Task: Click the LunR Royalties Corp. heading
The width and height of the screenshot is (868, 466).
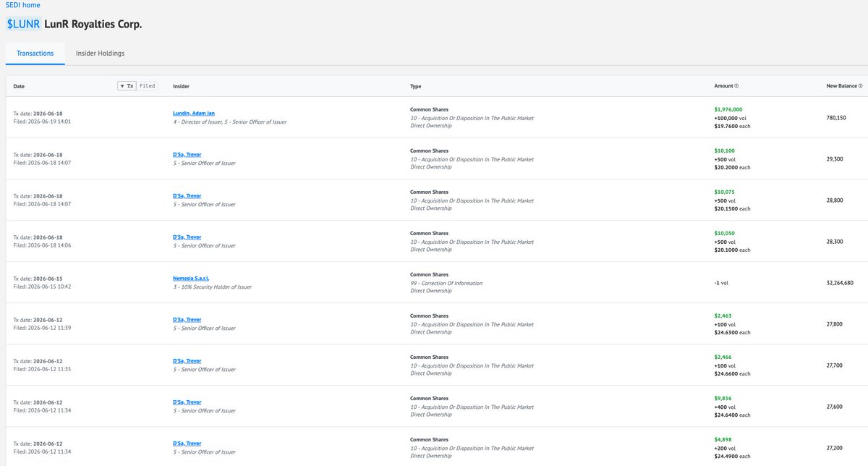Action: pyautogui.click(x=93, y=25)
